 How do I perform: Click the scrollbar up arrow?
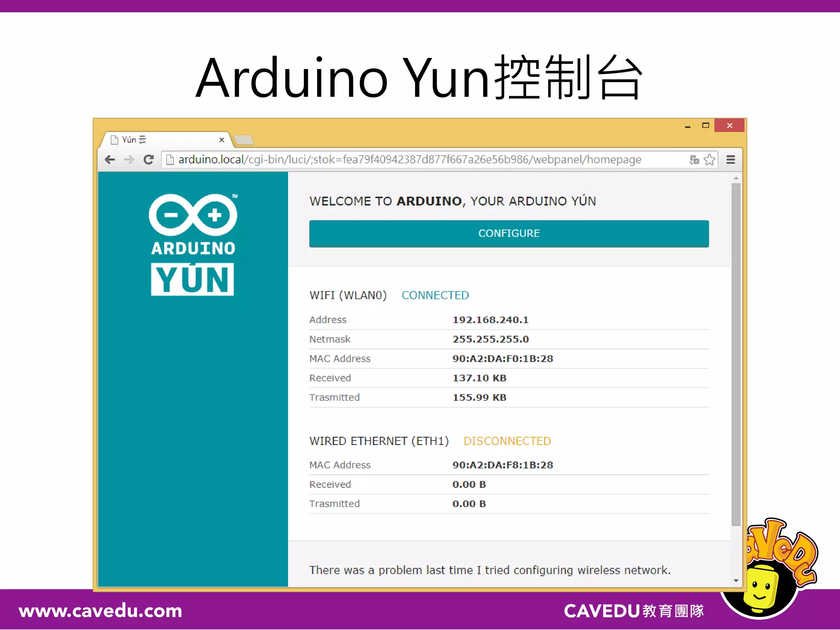(736, 178)
